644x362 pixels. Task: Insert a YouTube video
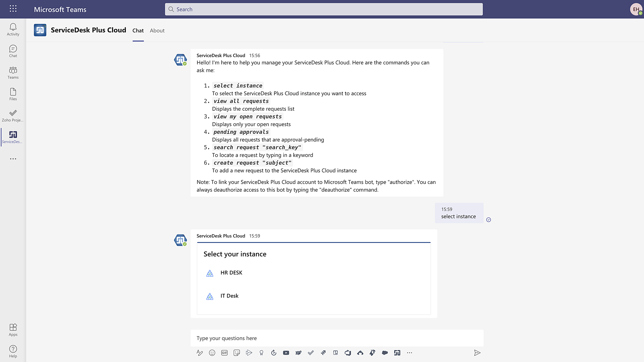286,353
